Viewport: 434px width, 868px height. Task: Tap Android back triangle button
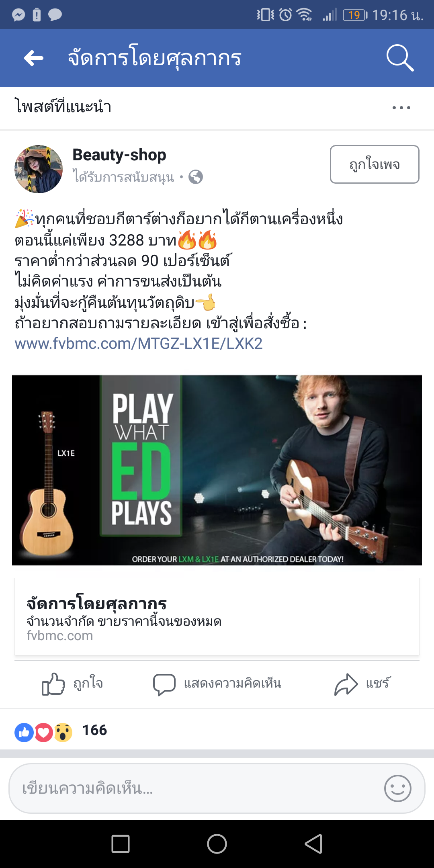pos(314,844)
